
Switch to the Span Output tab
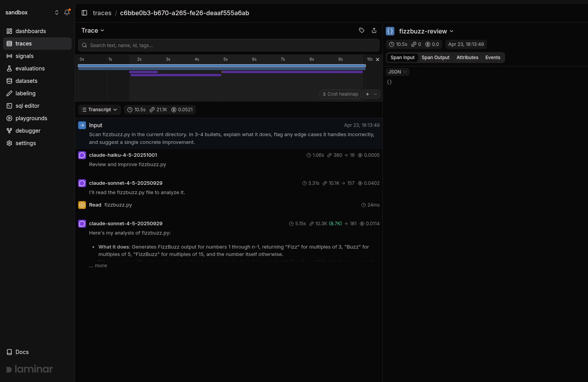436,58
